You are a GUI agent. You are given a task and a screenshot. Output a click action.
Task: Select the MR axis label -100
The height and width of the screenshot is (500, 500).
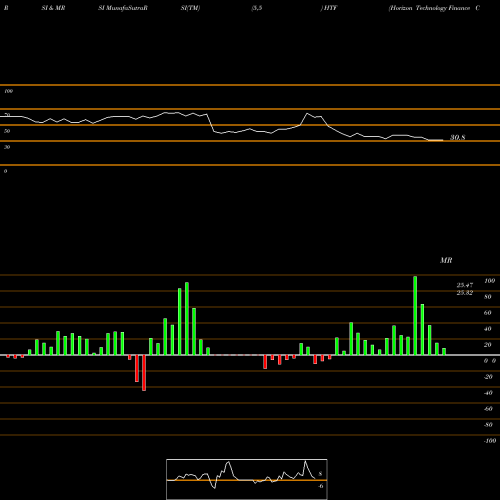click(490, 441)
